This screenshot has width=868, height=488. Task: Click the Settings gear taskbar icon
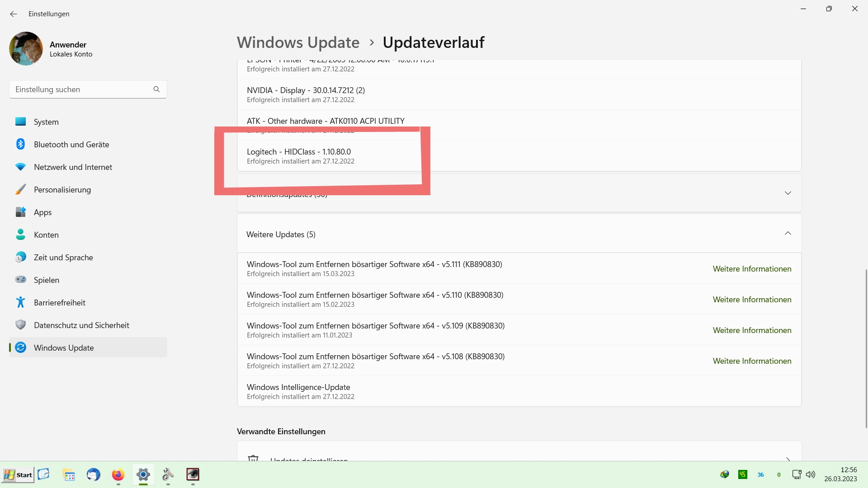pos(143,474)
